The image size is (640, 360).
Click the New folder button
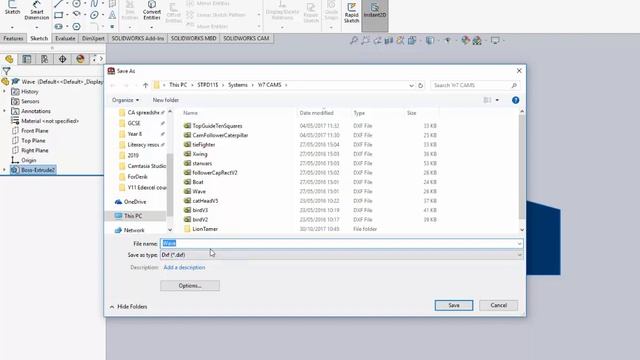(166, 100)
